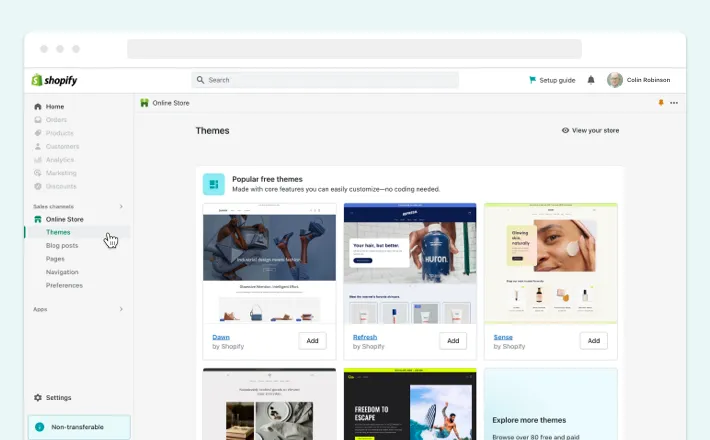710x440 pixels.
Task: Click the Online Store header store icon
Action: [x=144, y=103]
